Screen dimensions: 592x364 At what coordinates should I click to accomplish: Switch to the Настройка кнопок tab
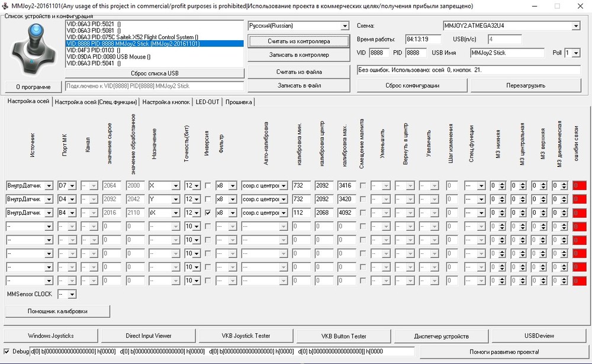coord(167,102)
